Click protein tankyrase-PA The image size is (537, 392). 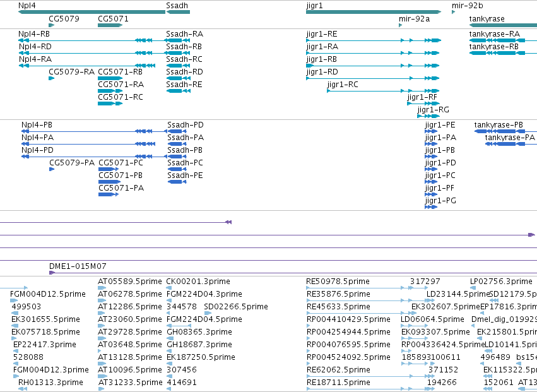511,145
